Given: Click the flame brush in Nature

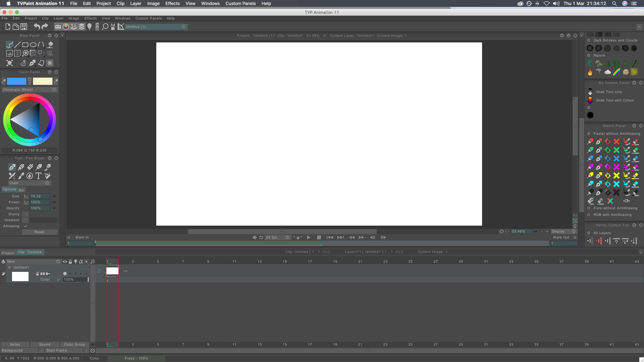Looking at the screenshot, I should [x=590, y=72].
